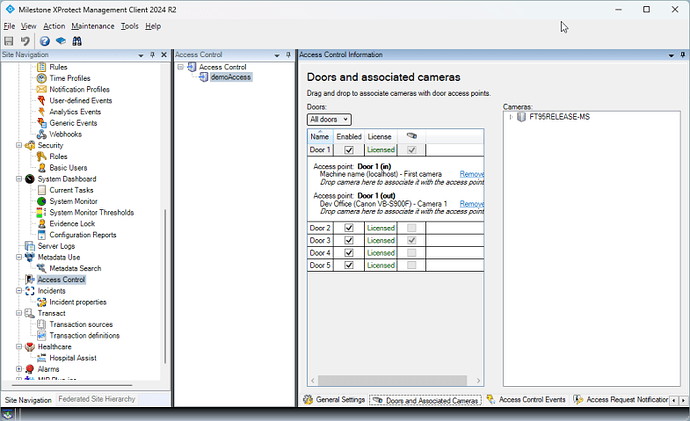Image resolution: width=690 pixels, height=421 pixels.
Task: Collapse the Security tree node
Action: [x=19, y=145]
